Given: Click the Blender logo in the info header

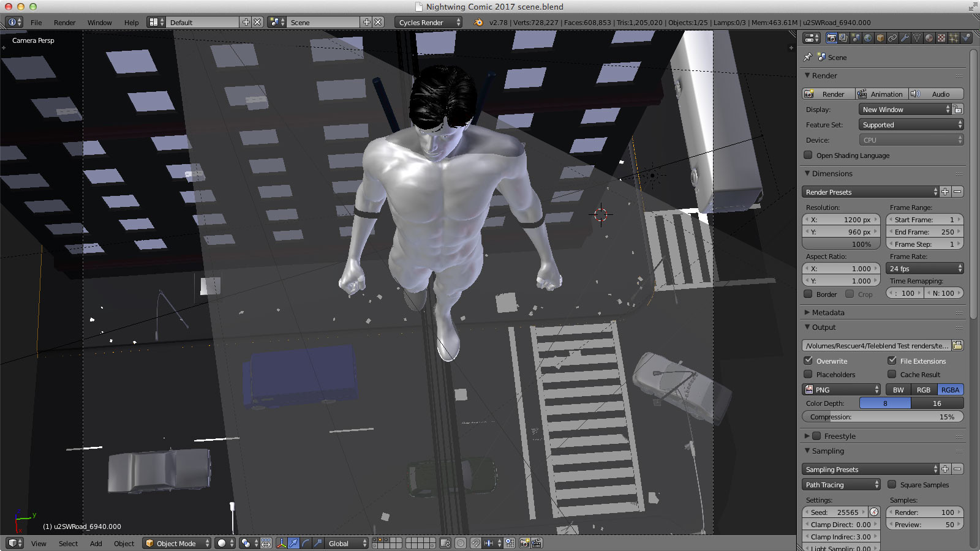Looking at the screenshot, I should click(478, 22).
